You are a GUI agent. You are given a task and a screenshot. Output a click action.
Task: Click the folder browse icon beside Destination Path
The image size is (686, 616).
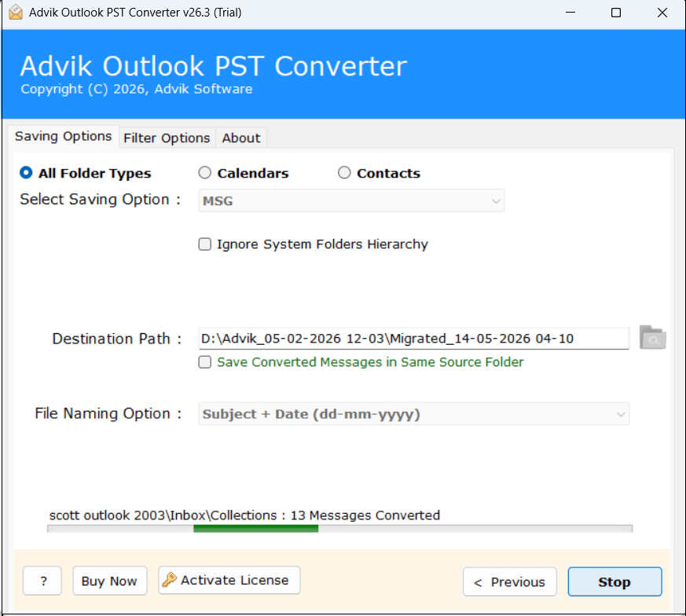click(x=652, y=338)
